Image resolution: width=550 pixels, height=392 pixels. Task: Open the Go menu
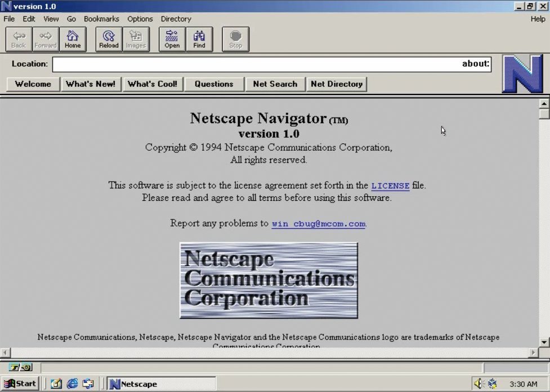[x=71, y=19]
